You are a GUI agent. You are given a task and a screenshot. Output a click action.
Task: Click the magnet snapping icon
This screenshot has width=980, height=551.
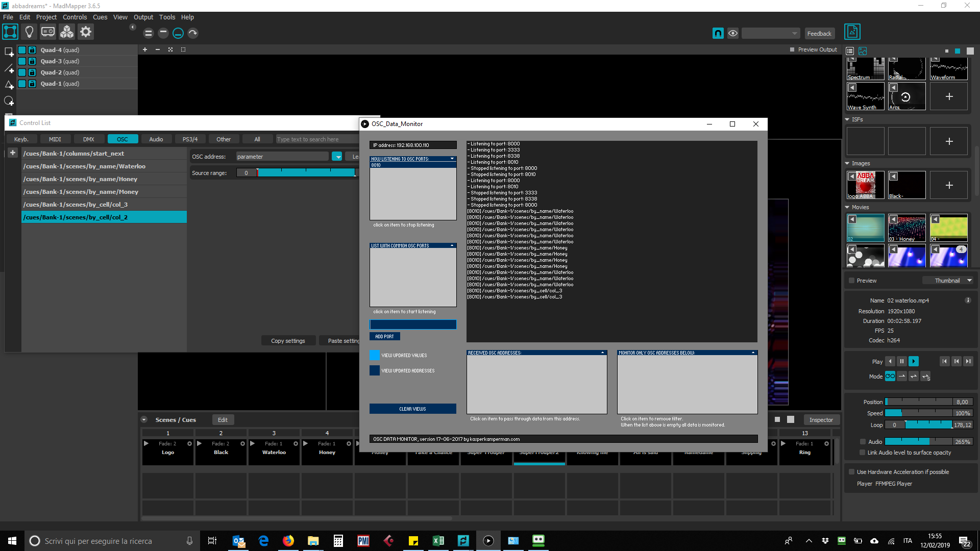point(718,33)
